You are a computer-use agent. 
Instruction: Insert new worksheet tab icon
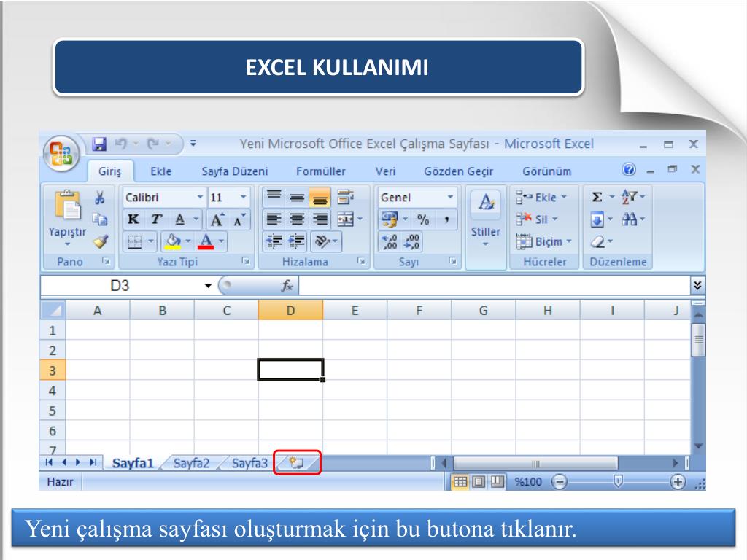click(298, 462)
